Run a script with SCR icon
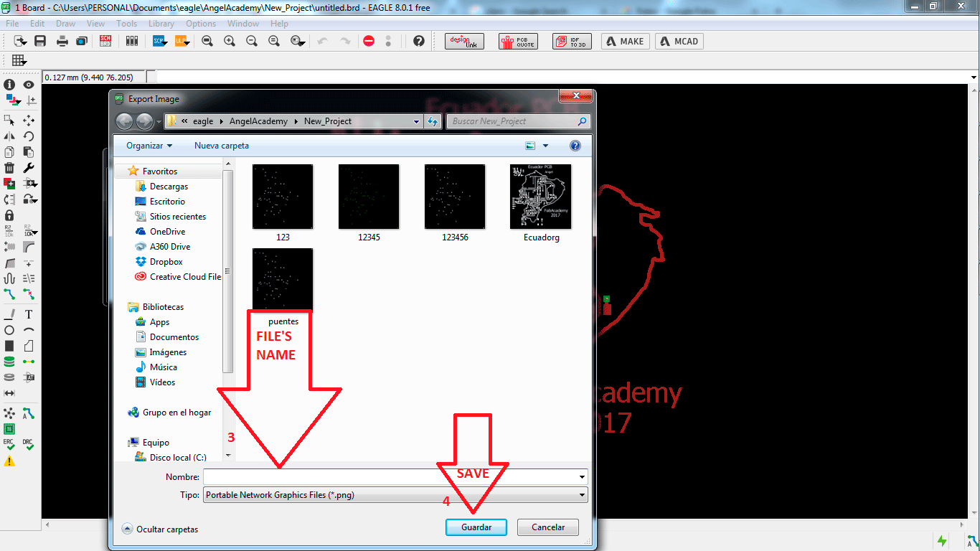The height and width of the screenshot is (551, 980). (x=160, y=41)
